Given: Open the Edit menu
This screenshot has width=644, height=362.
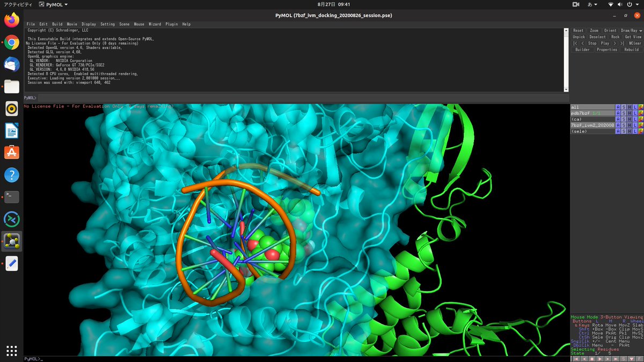Looking at the screenshot, I should tap(43, 24).
